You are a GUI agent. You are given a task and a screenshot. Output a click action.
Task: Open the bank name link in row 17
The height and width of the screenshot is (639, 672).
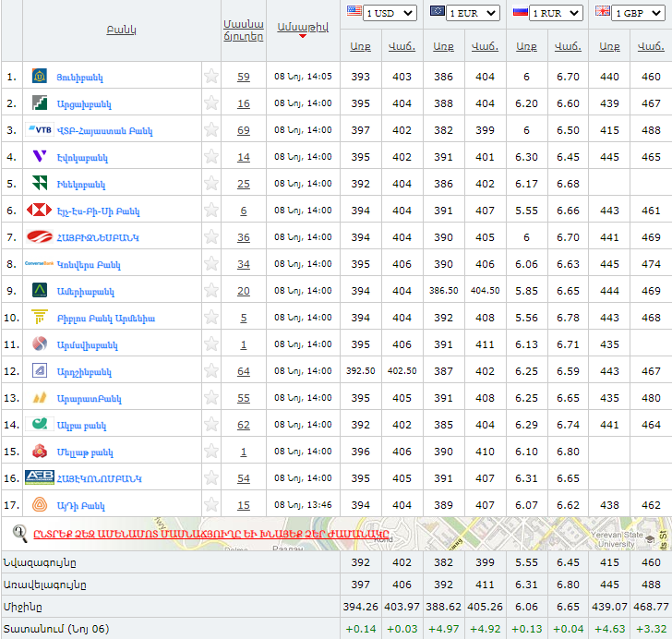pyautogui.click(x=80, y=506)
